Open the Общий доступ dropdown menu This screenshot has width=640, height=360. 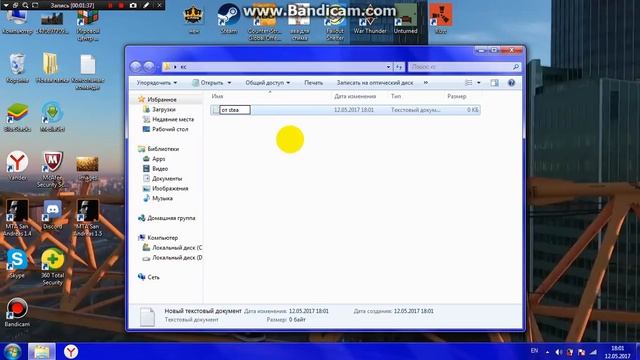point(267,83)
